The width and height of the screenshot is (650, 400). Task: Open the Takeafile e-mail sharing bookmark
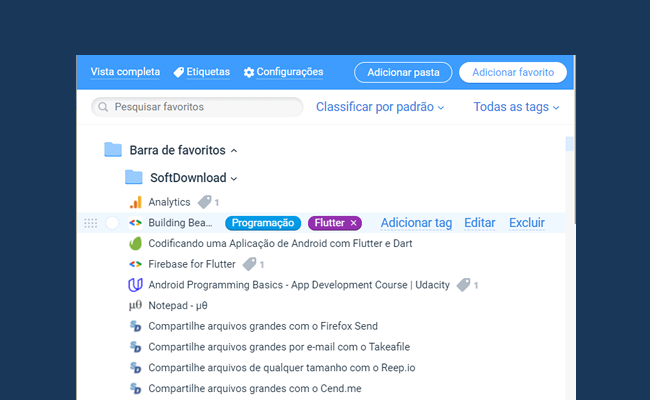point(279,347)
